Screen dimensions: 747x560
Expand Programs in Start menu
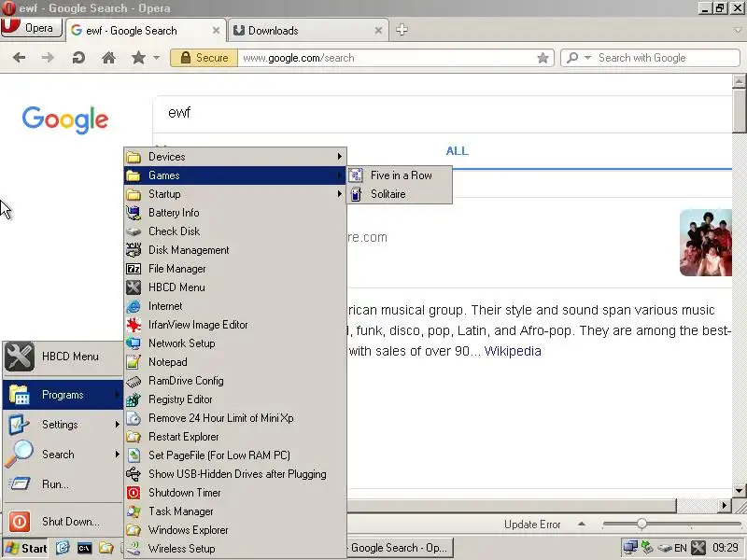63,395
